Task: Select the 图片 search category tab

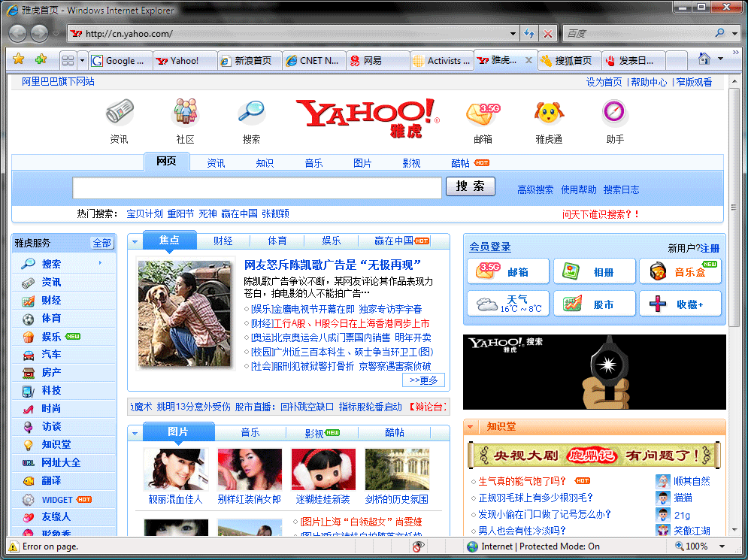Action: (362, 163)
